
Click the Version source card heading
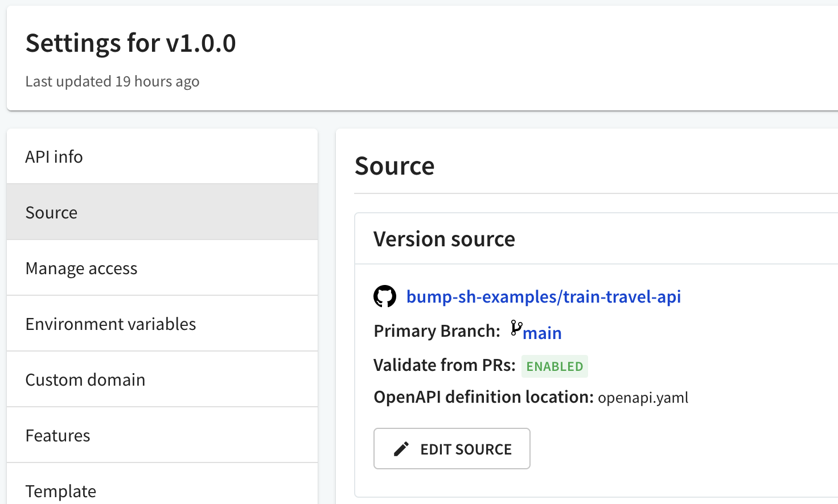444,239
